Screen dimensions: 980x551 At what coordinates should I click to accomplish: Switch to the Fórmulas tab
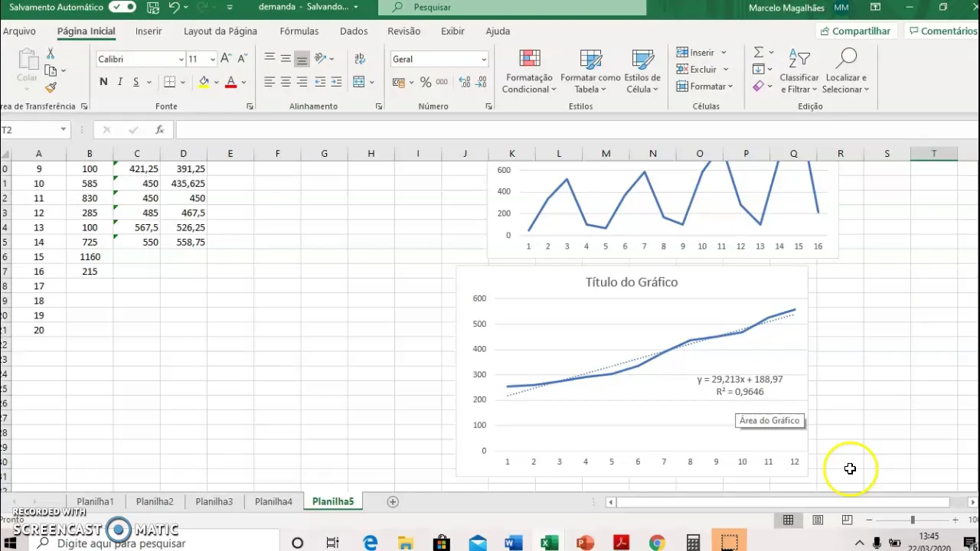pos(299,31)
